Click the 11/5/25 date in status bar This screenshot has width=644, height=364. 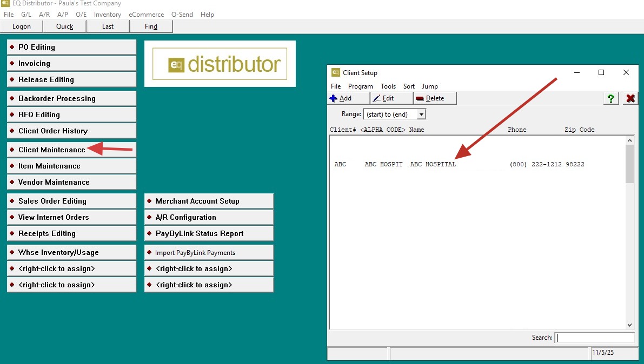tap(603, 353)
